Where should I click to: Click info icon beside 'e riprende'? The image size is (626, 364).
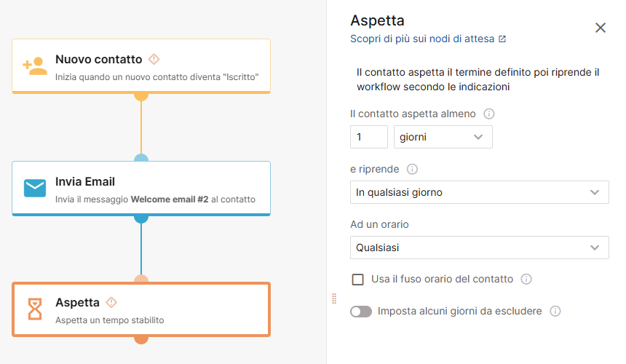pos(412,169)
